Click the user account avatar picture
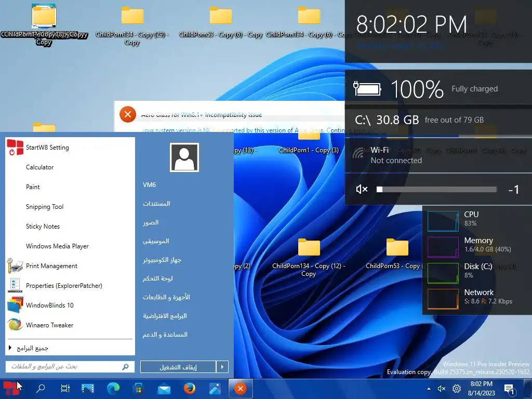Screen dimensions: 532x399 click(x=184, y=157)
